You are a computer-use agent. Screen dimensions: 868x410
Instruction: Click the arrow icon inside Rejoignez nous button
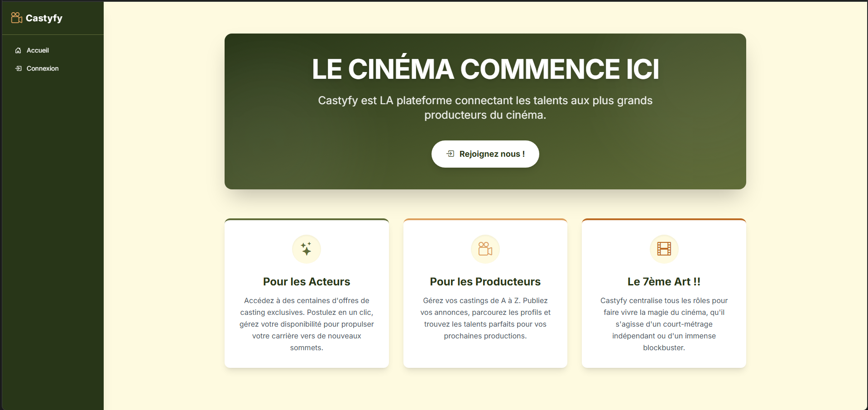click(x=450, y=154)
